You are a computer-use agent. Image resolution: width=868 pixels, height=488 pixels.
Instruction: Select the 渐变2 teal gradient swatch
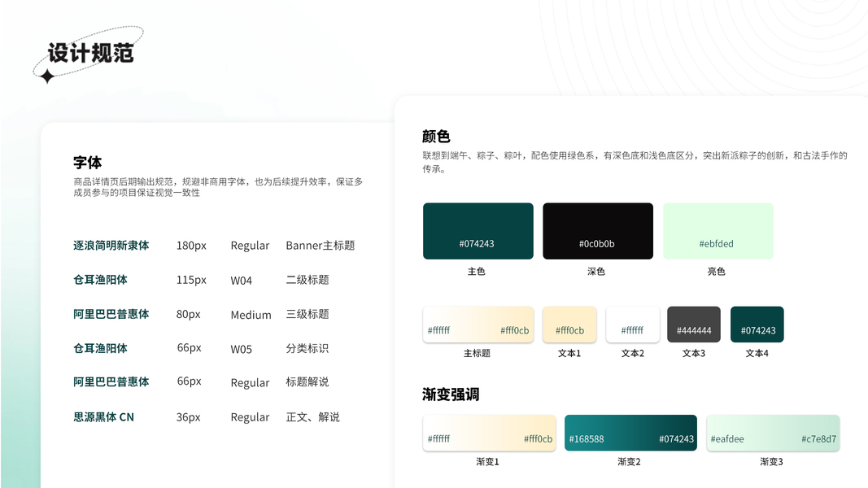point(630,433)
